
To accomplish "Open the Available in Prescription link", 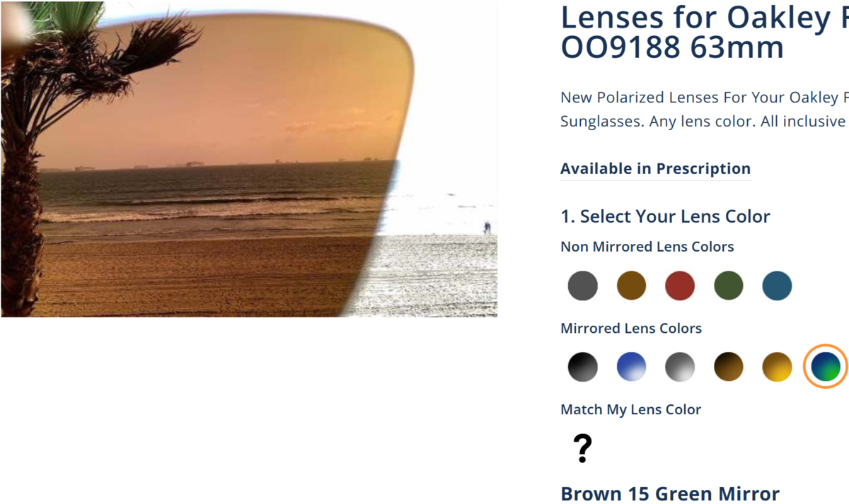I will (655, 169).
